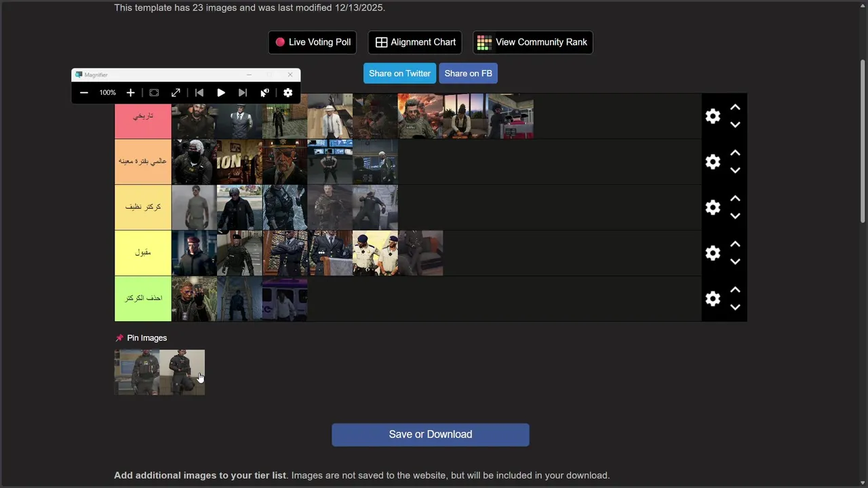This screenshot has width=868, height=488.
Task: Go to previous sentence in Magnifier reader
Action: (x=199, y=93)
